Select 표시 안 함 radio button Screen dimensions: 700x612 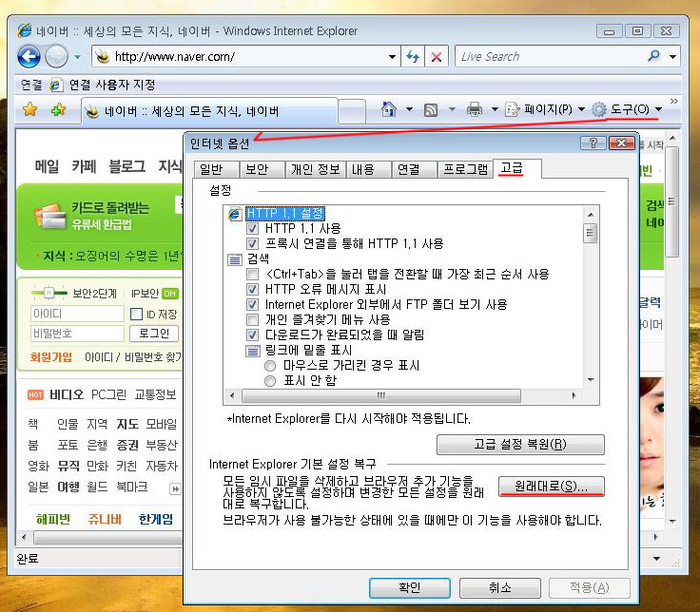270,381
